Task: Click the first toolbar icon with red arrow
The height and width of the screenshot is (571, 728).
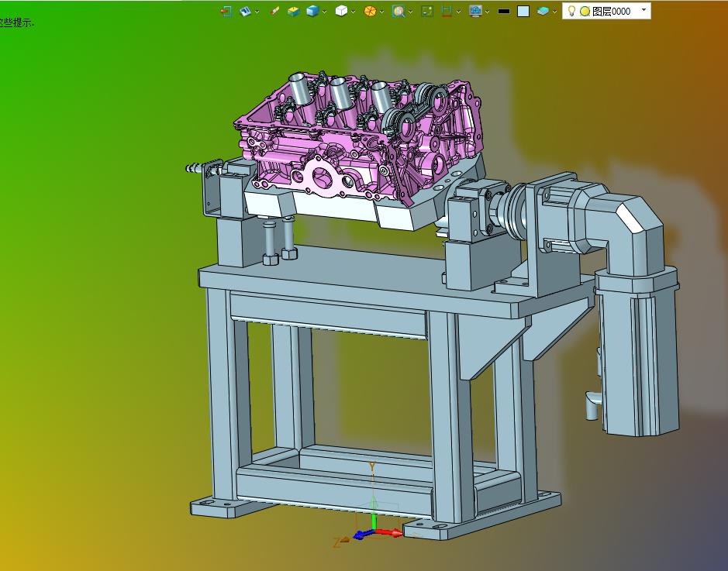Action: (x=226, y=11)
